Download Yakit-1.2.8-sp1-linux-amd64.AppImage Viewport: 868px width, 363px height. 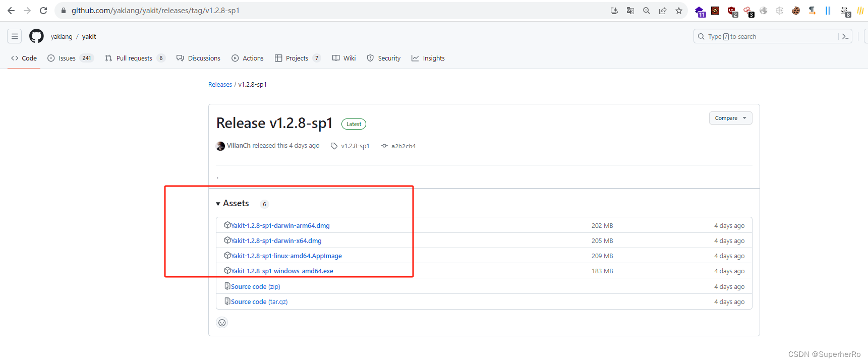click(286, 256)
